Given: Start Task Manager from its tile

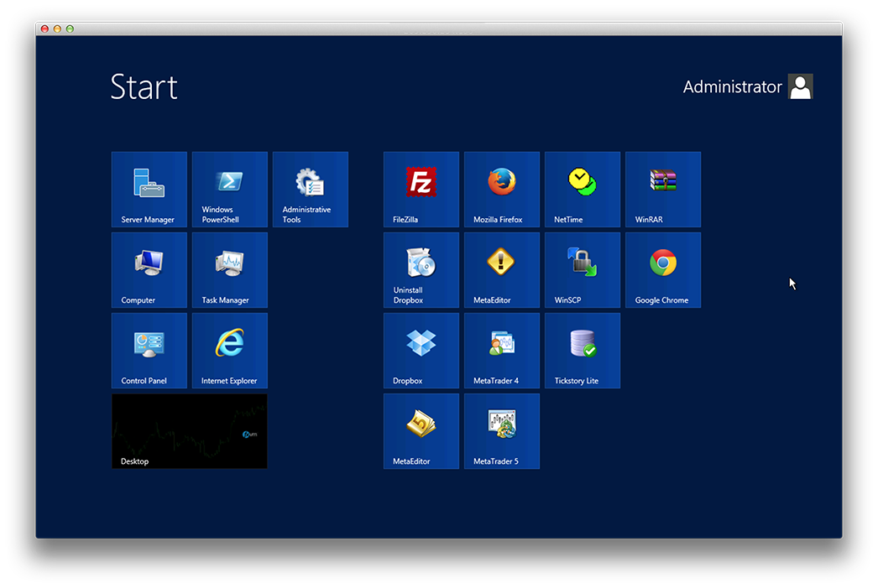Looking at the screenshot, I should click(x=230, y=270).
